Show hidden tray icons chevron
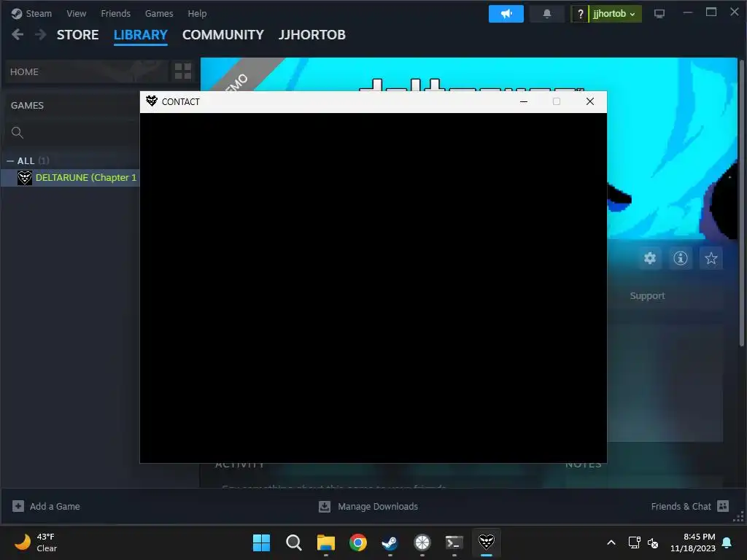Viewport: 747px width, 560px height. [611, 542]
